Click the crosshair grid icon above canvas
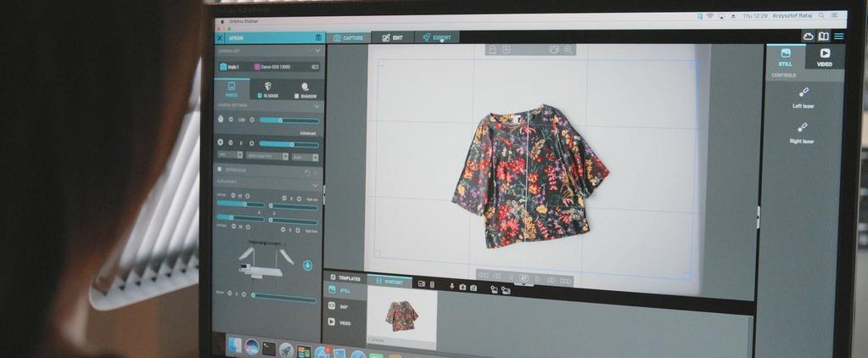This screenshot has width=868, height=358. [x=506, y=50]
